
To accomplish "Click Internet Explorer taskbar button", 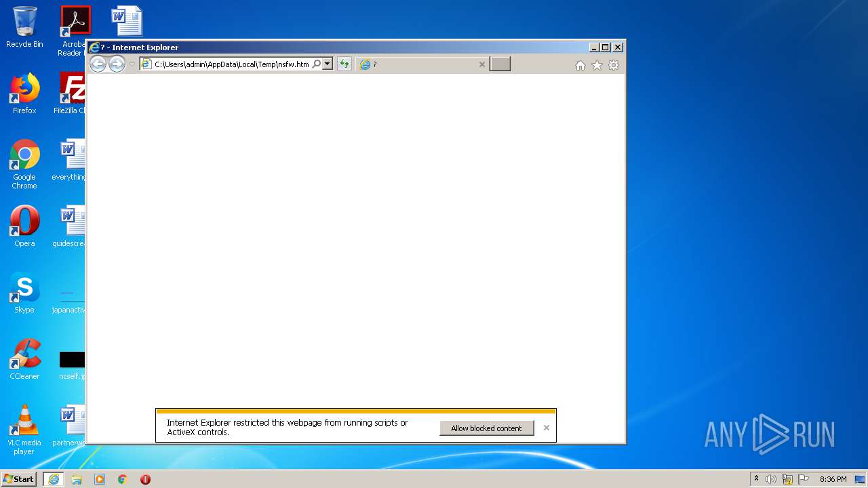I will [x=54, y=479].
